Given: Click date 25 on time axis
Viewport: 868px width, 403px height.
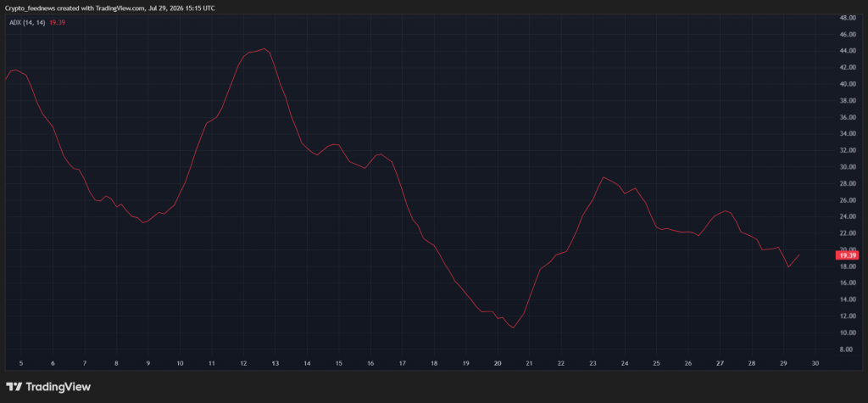Looking at the screenshot, I should 657,364.
